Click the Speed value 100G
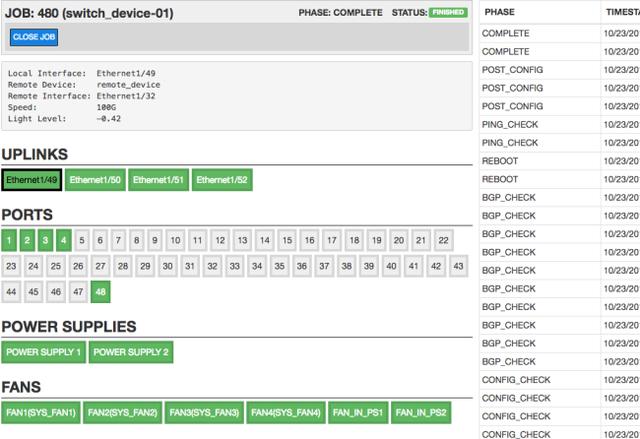The width and height of the screenshot is (640, 439). [x=106, y=107]
